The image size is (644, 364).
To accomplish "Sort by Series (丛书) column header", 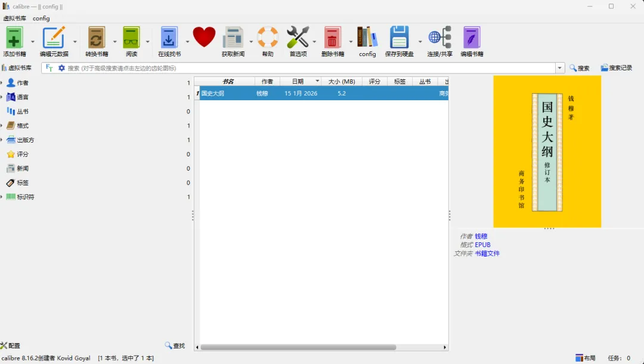I will [425, 81].
